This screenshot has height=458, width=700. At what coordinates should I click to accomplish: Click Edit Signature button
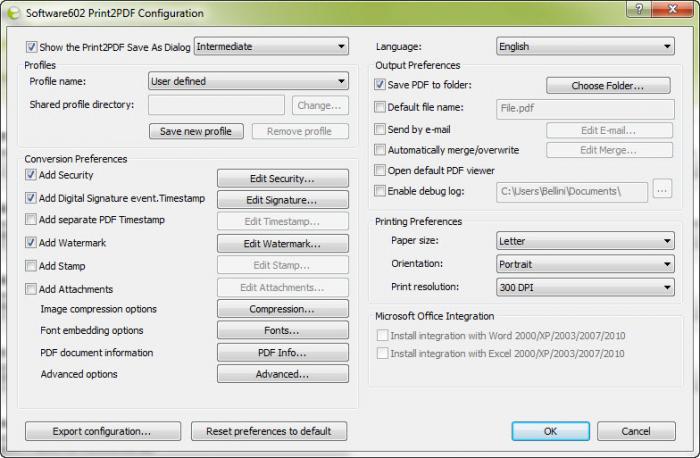click(x=283, y=200)
